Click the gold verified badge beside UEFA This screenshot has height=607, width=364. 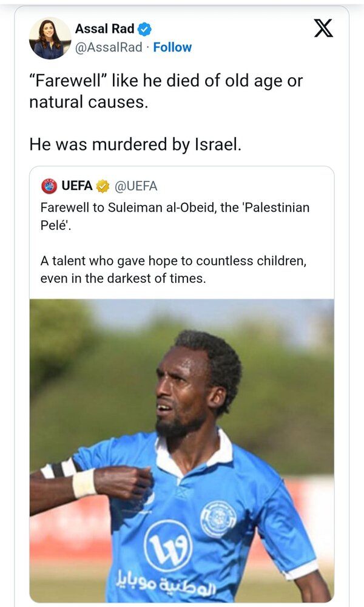(x=103, y=186)
